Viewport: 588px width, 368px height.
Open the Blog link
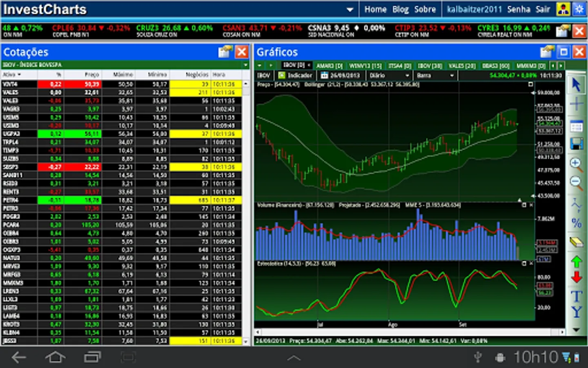point(401,9)
